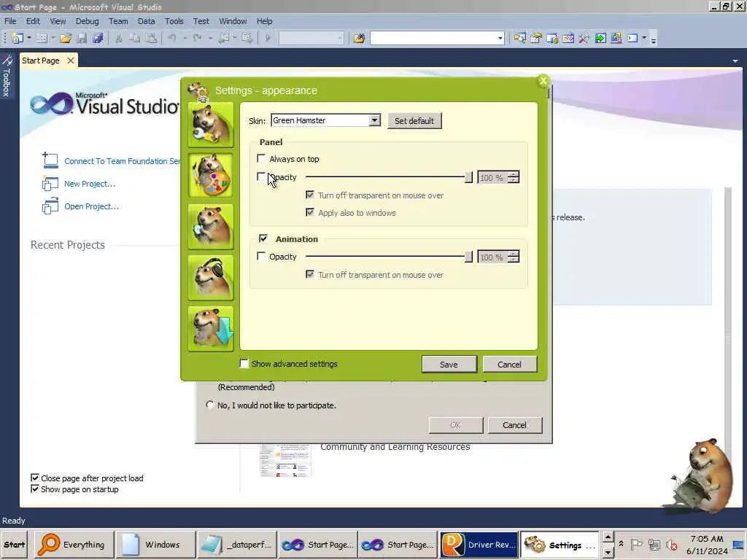This screenshot has height=560, width=747.
Task: Click the Open File folder toolbar icon
Action: [65, 38]
